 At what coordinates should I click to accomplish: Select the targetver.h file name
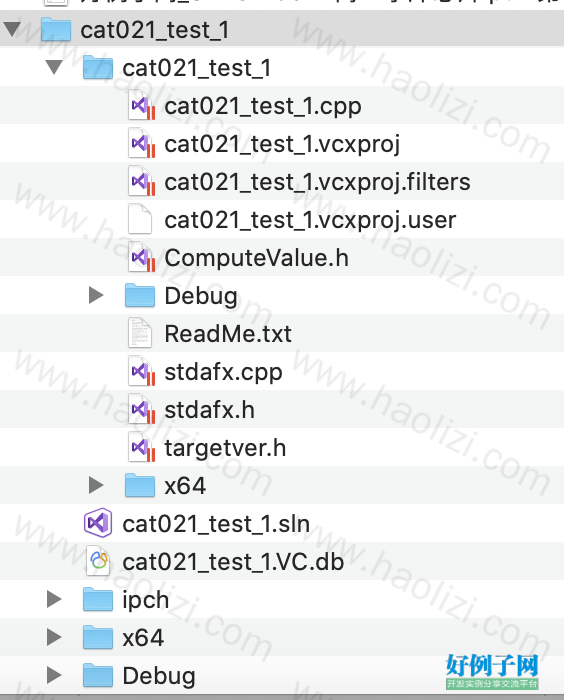point(225,447)
